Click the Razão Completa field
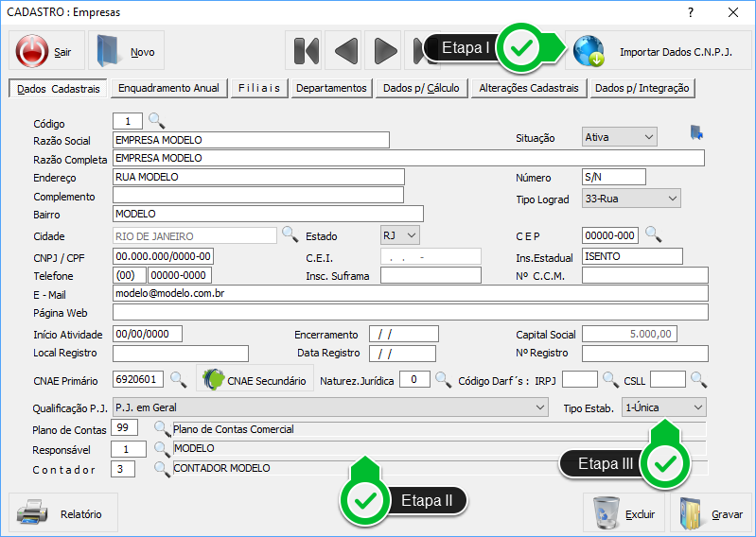The image size is (756, 537). pyautogui.click(x=409, y=158)
